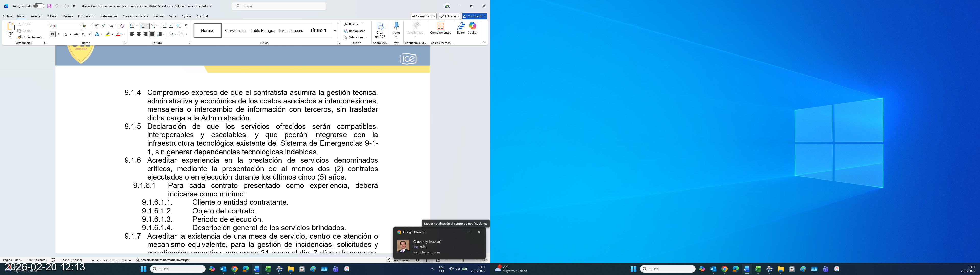This screenshot has width=980, height=275.
Task: Click the Comentarios button
Action: click(x=423, y=16)
